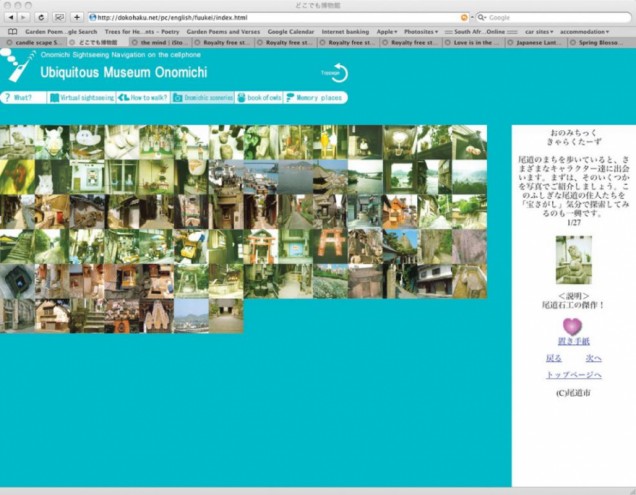Click 'Onomichi Sightseeing Navigation on the cellphone' text
The image size is (636, 495).
(x=120, y=55)
